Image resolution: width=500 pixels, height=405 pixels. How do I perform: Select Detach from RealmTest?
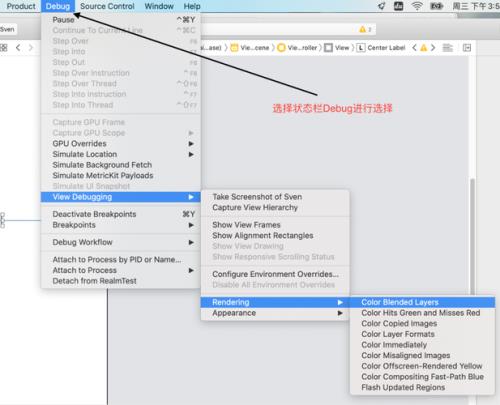tap(121, 281)
